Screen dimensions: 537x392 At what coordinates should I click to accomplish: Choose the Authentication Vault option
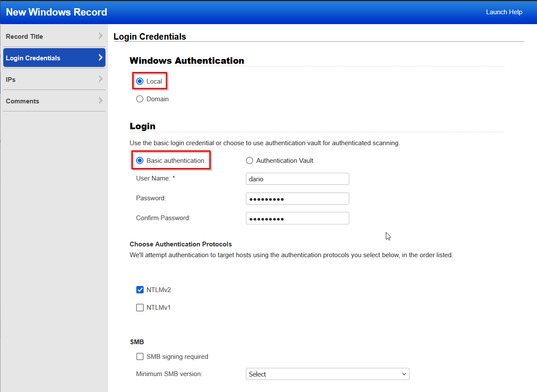tap(250, 160)
